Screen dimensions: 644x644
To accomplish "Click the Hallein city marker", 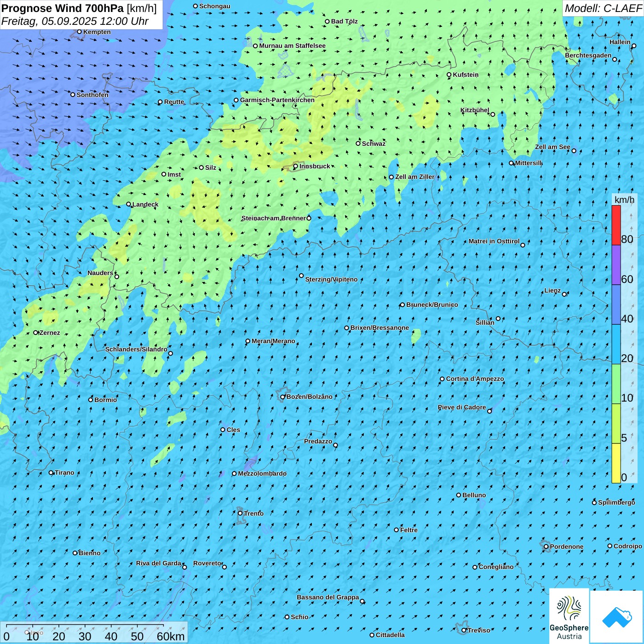I will 634,46.
